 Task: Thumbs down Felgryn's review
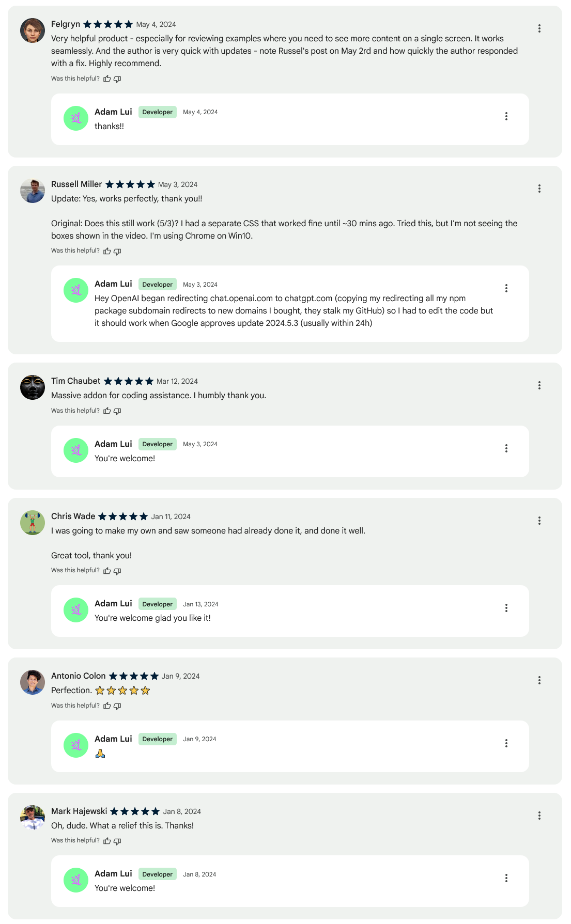(x=117, y=79)
